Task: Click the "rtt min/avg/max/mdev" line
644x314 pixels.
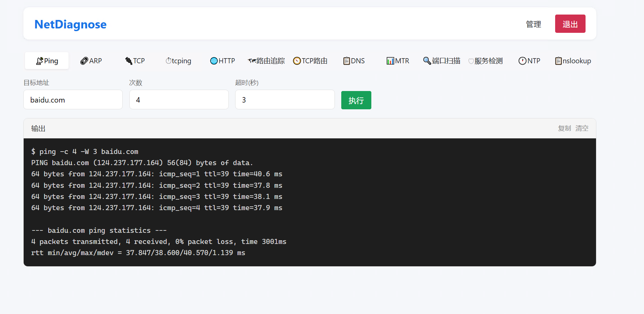Action: 138,253
